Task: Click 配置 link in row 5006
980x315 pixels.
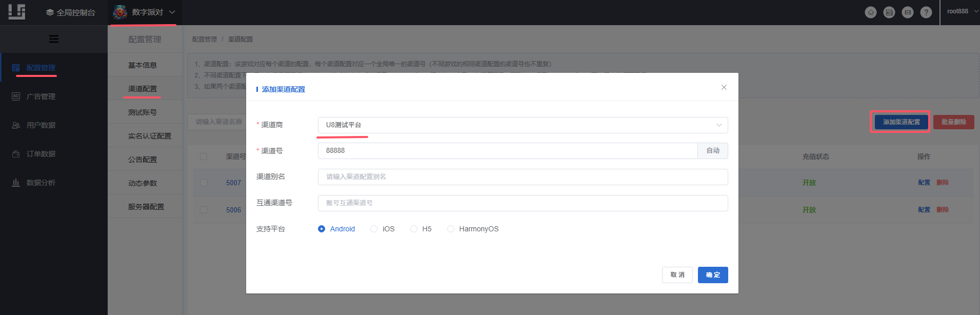Action: [x=924, y=210]
